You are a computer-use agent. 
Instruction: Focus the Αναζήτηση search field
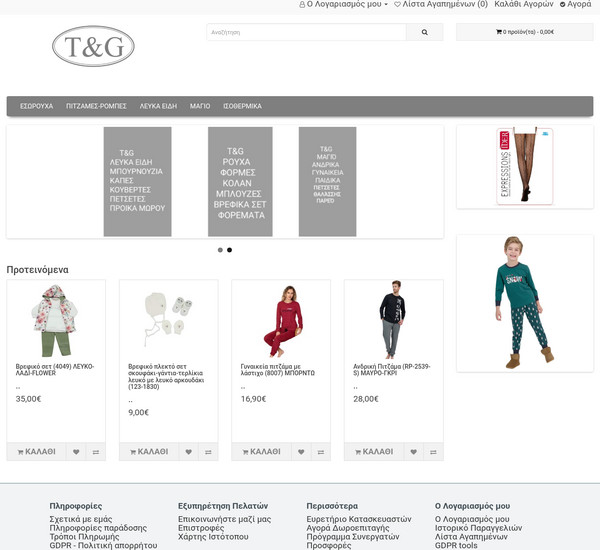pyautogui.click(x=306, y=32)
